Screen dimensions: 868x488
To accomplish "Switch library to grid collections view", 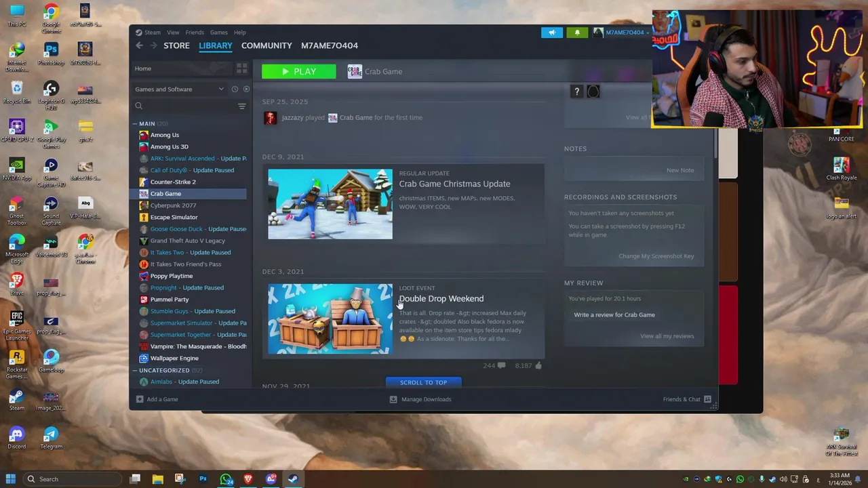I will point(241,68).
